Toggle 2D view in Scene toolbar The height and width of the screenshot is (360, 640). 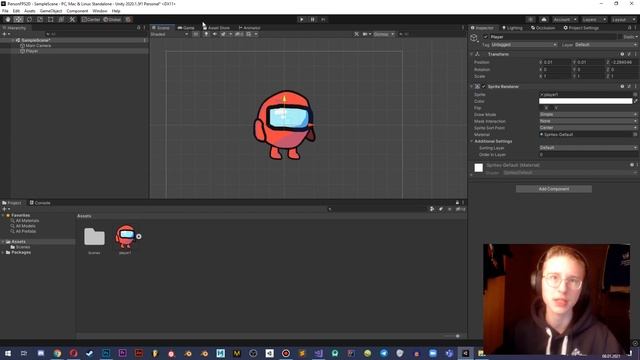tap(196, 34)
